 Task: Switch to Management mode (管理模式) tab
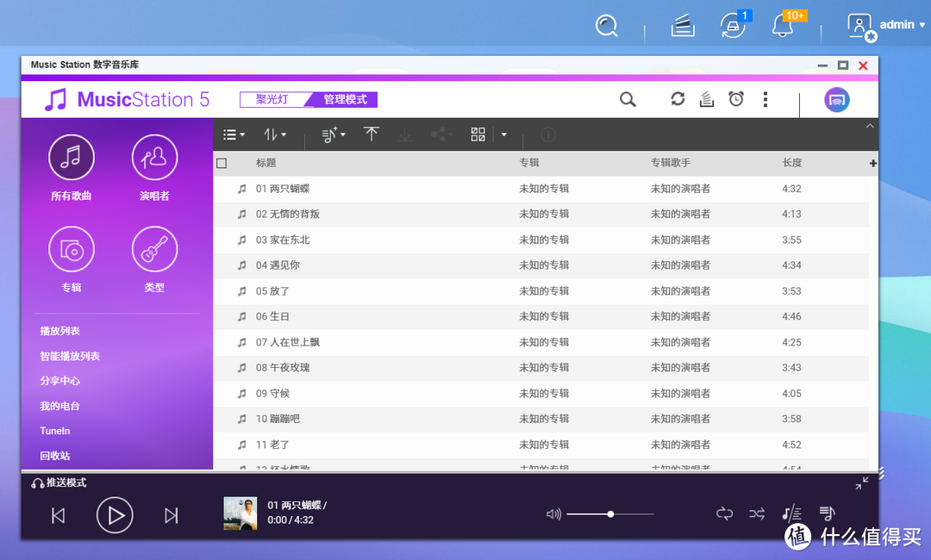[345, 100]
